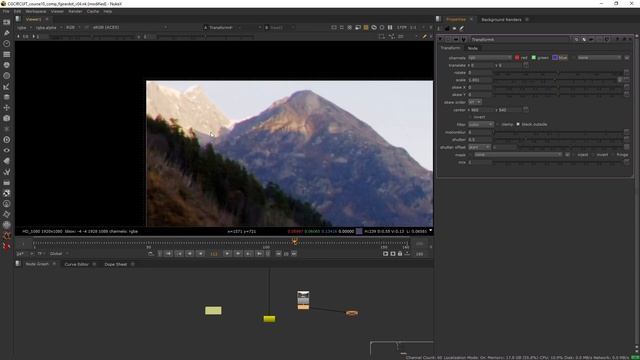Switch to the Background Renders tab
The width and height of the screenshot is (640, 360).
pos(501,20)
